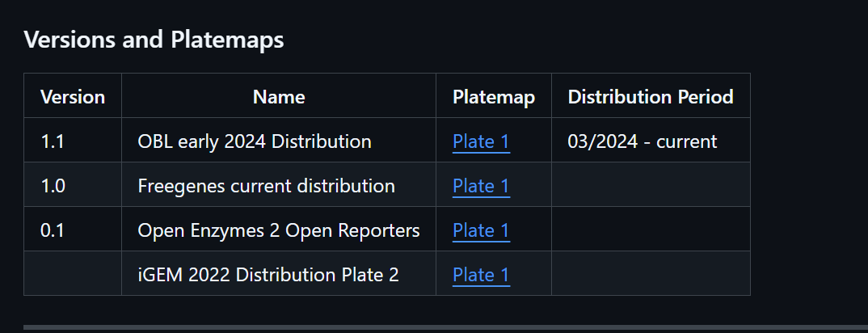Click the OBL early 2024 Distribution name
The image size is (868, 333).
click(x=255, y=141)
